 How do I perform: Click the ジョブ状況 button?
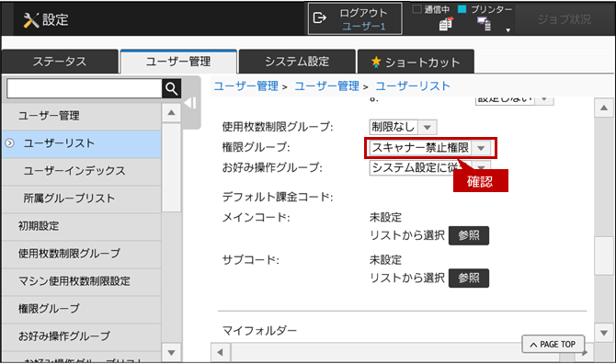click(565, 19)
